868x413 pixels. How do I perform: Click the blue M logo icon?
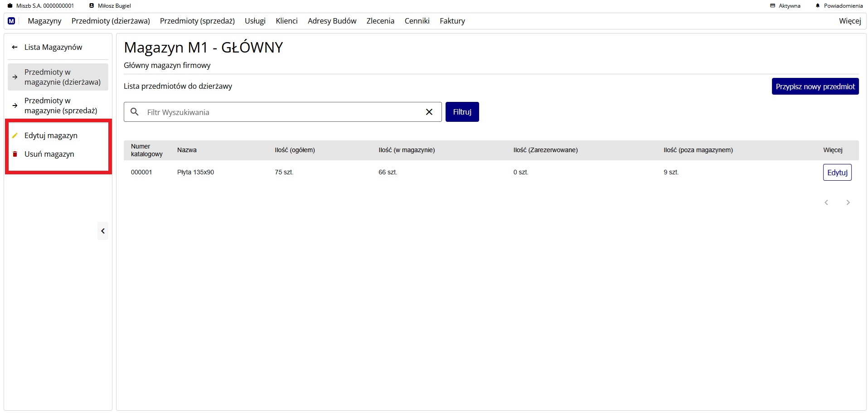pyautogui.click(x=11, y=21)
